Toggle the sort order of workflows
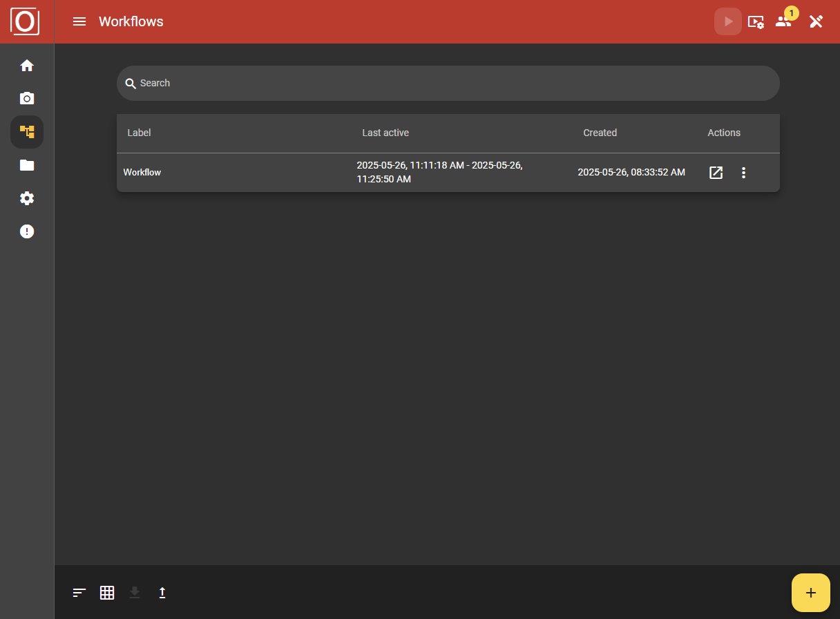 (79, 592)
